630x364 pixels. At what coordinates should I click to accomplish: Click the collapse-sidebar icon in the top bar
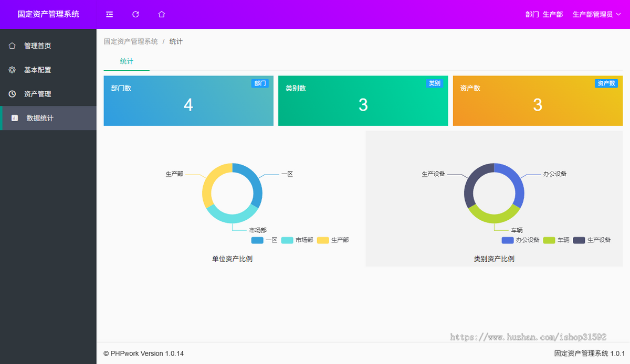pos(109,14)
